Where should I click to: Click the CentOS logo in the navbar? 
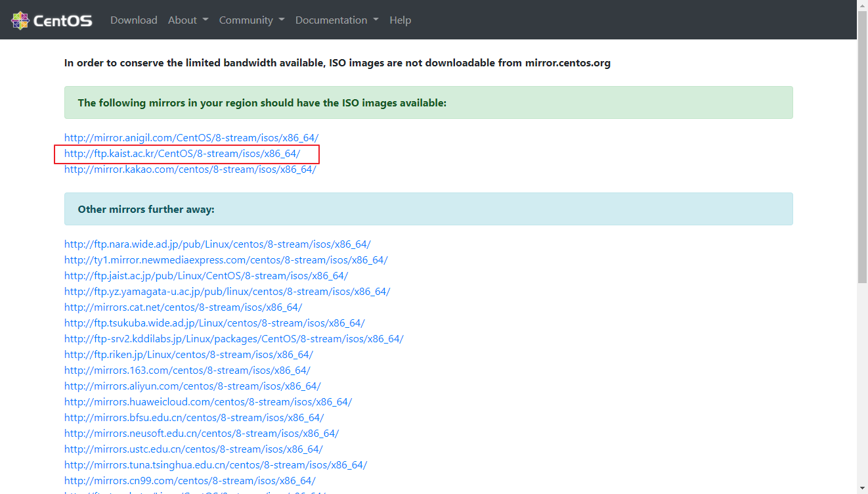point(52,20)
